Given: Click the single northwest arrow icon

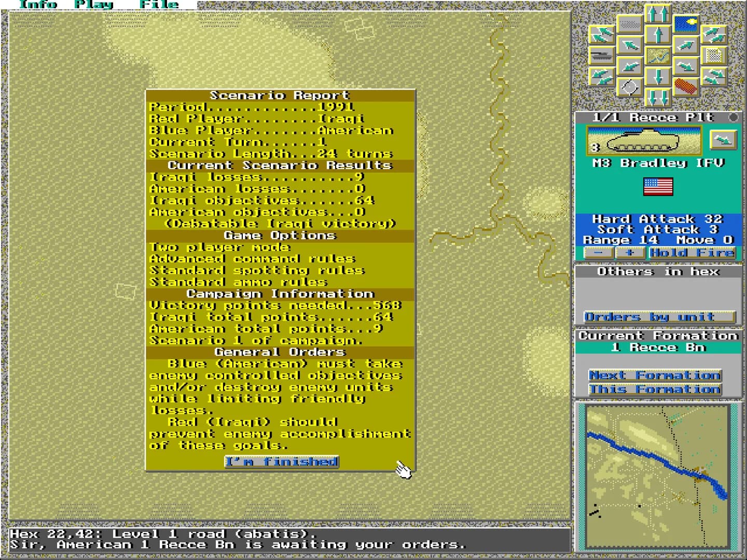Looking at the screenshot, I should pyautogui.click(x=630, y=45).
